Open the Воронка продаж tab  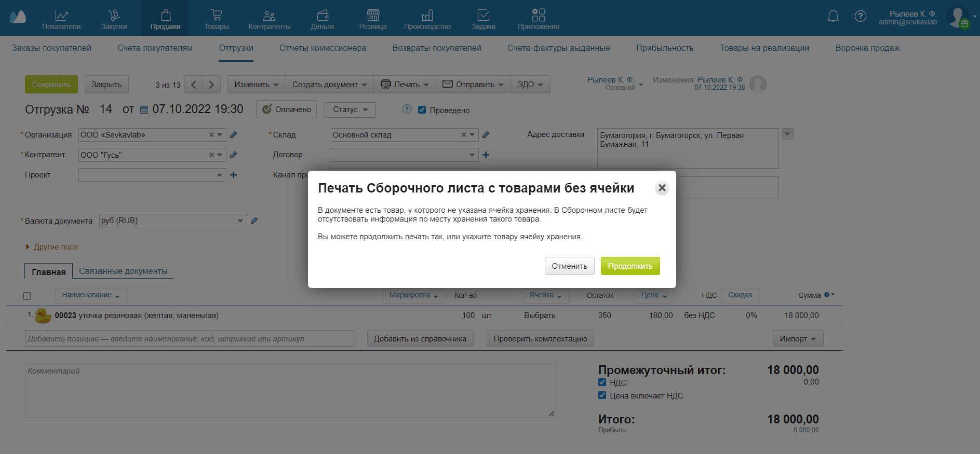click(x=867, y=48)
